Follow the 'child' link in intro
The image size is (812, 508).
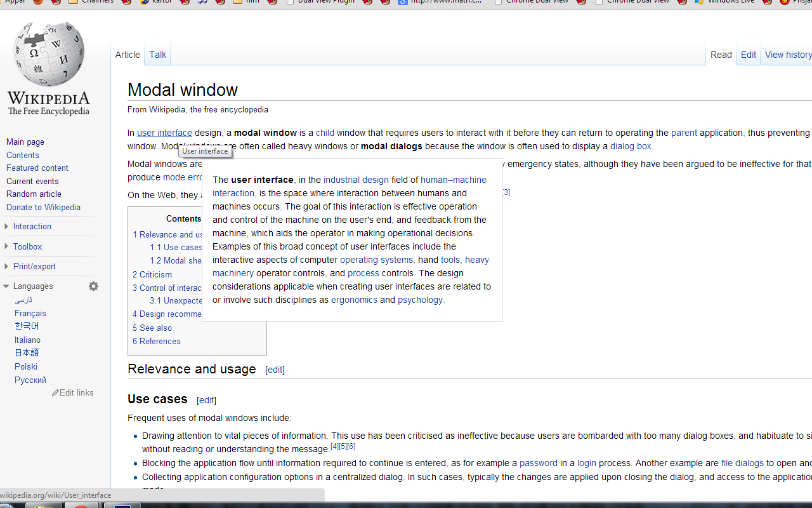[325, 133]
